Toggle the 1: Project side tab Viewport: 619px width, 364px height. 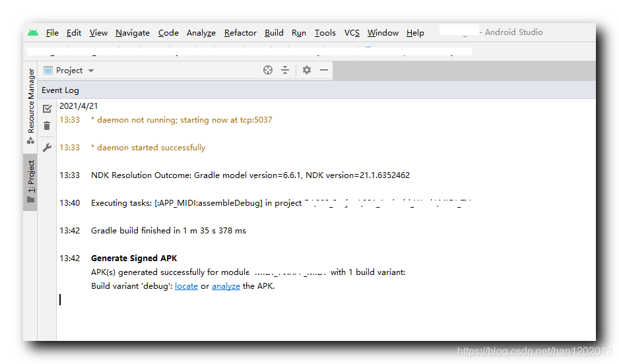tap(31, 181)
